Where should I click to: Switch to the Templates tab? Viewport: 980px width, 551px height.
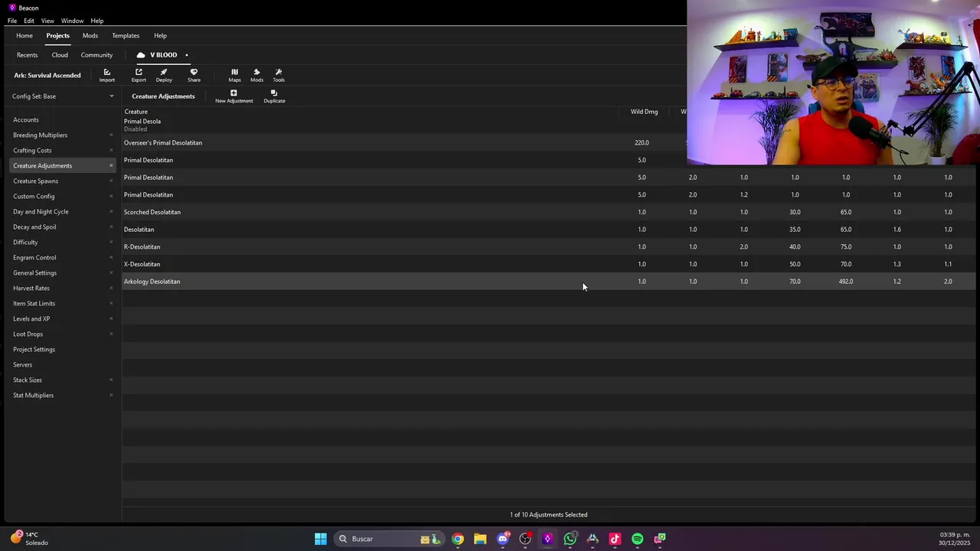[x=126, y=36]
